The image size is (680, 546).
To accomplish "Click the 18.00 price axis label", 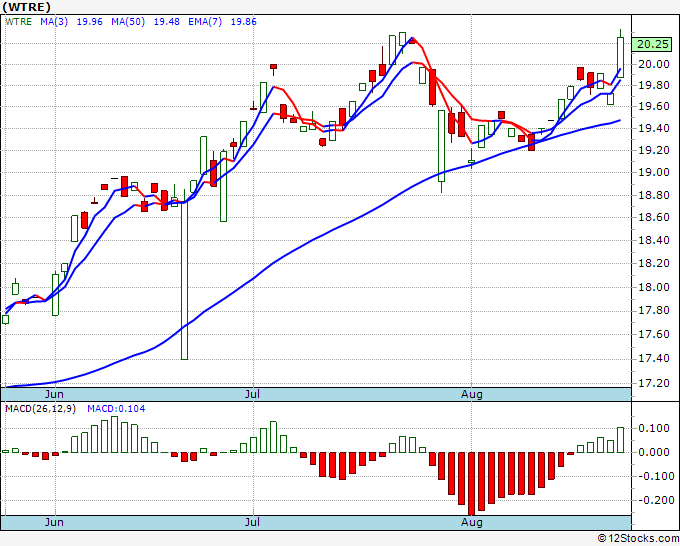I will tap(654, 287).
